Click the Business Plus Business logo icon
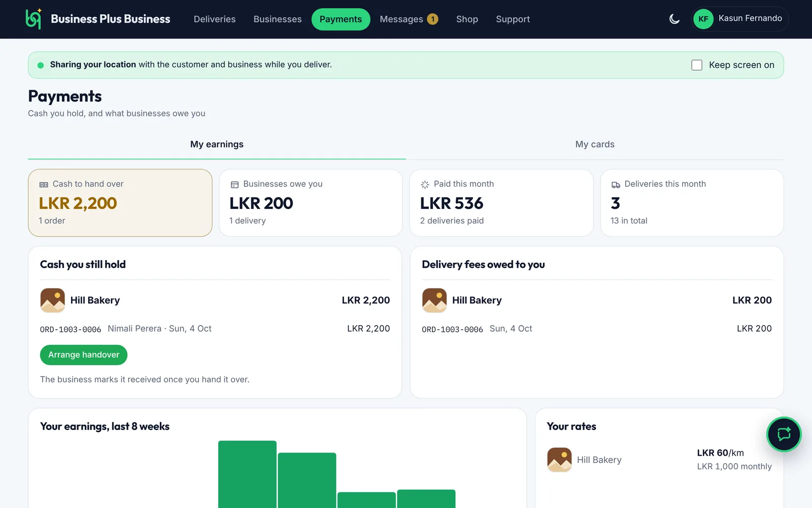The width and height of the screenshot is (812, 508). point(33,19)
